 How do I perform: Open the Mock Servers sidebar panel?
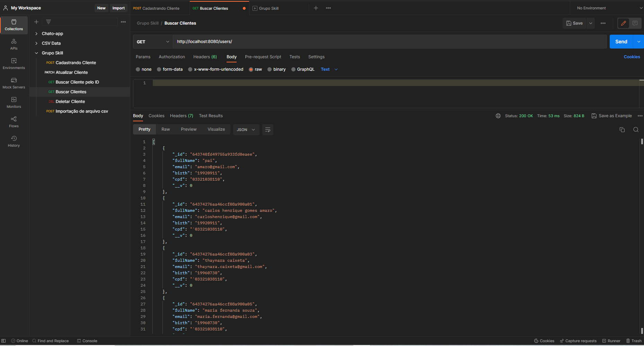pos(14,83)
